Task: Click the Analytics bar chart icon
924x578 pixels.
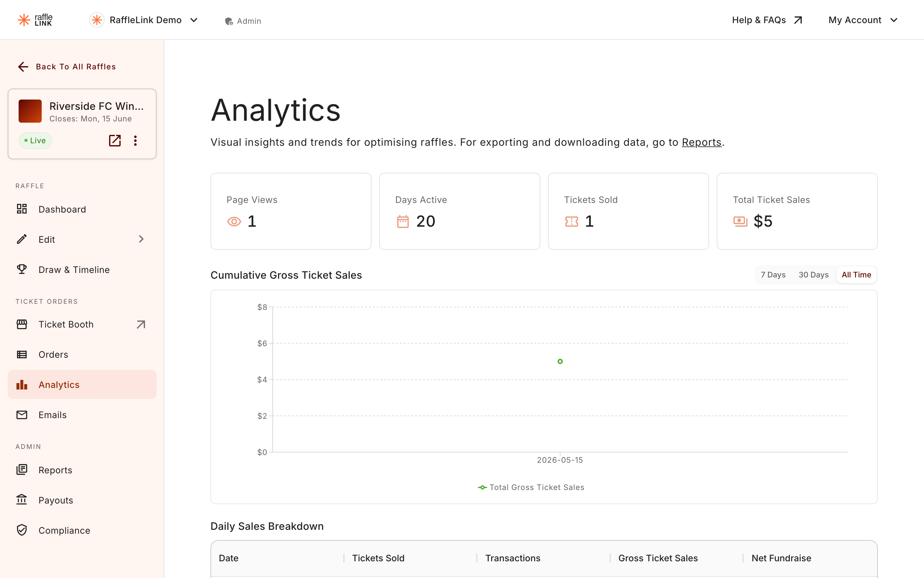Action: 22,385
